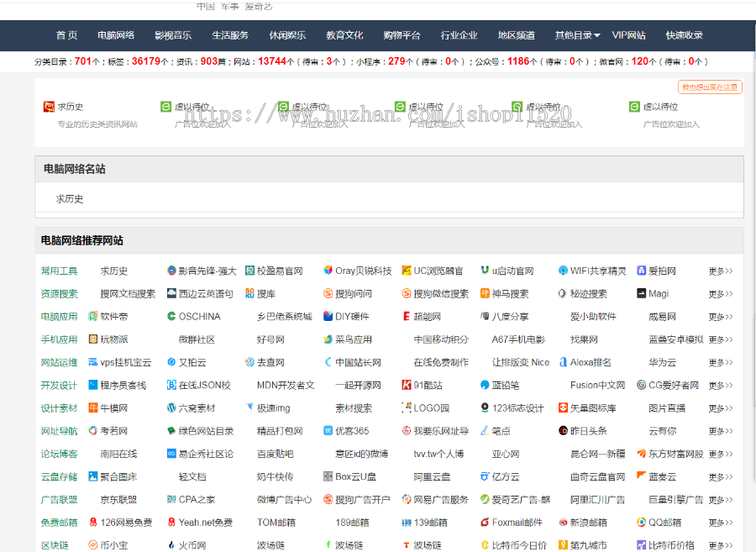
Task: Click the Magi icon
Action: [641, 293]
